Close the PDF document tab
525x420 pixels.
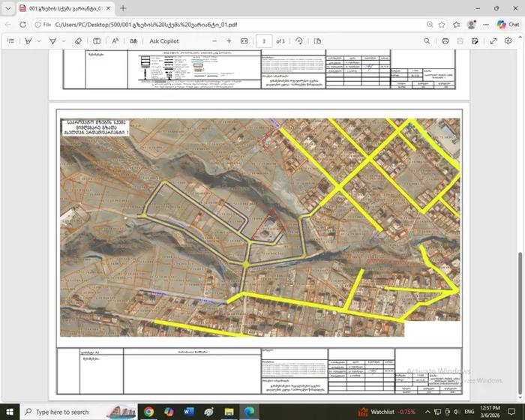point(108,8)
